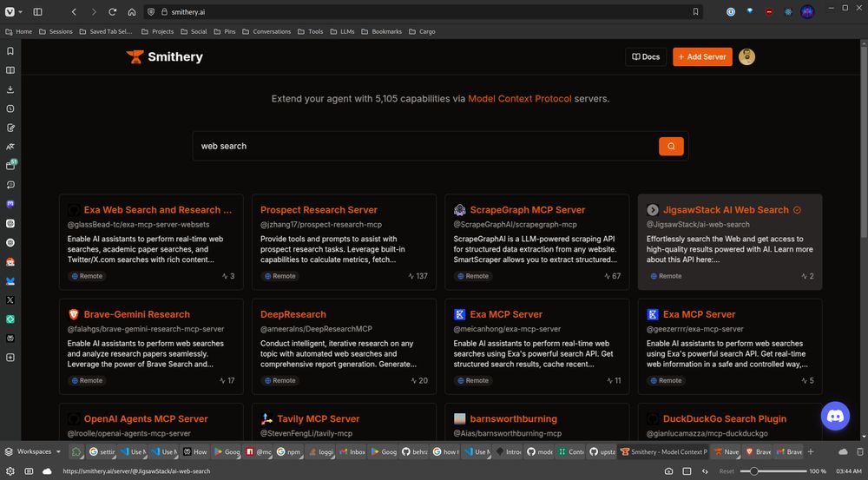The height and width of the screenshot is (480, 868).
Task: Click the smithery.ai address field
Action: click(424, 11)
